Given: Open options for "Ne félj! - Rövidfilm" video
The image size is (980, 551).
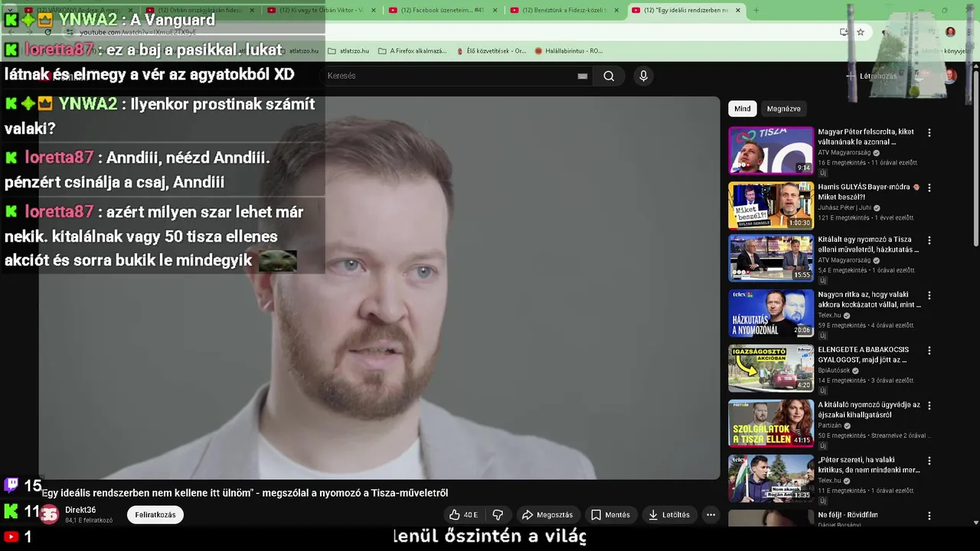Looking at the screenshot, I should tap(929, 516).
